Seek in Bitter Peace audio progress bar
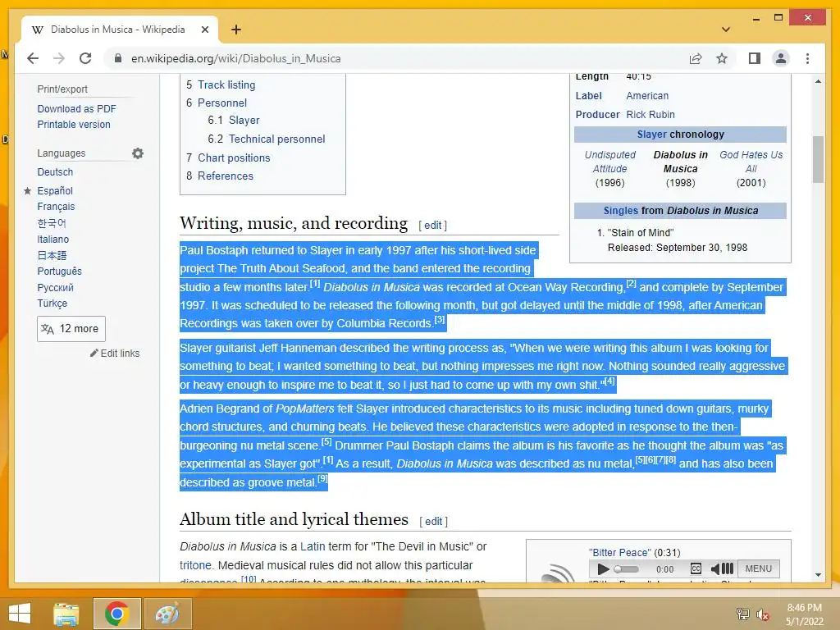This screenshot has height=630, width=840. point(626,569)
